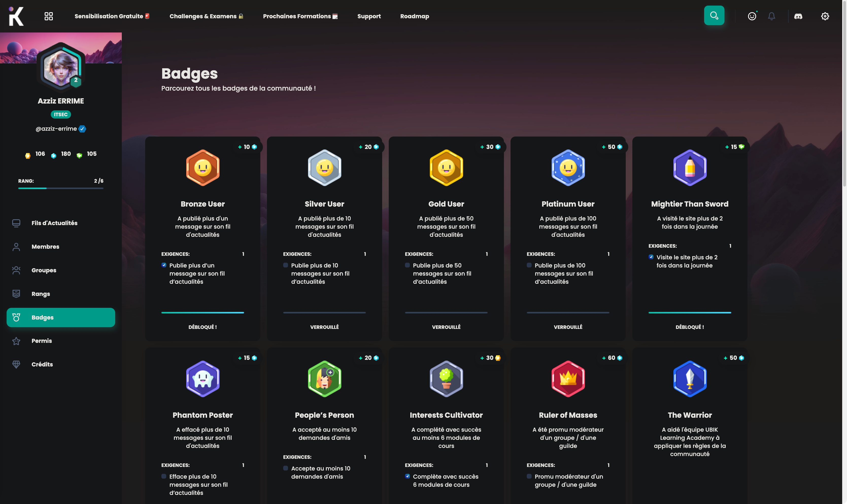Open the Support menu item
Image resolution: width=847 pixels, height=504 pixels.
[369, 16]
